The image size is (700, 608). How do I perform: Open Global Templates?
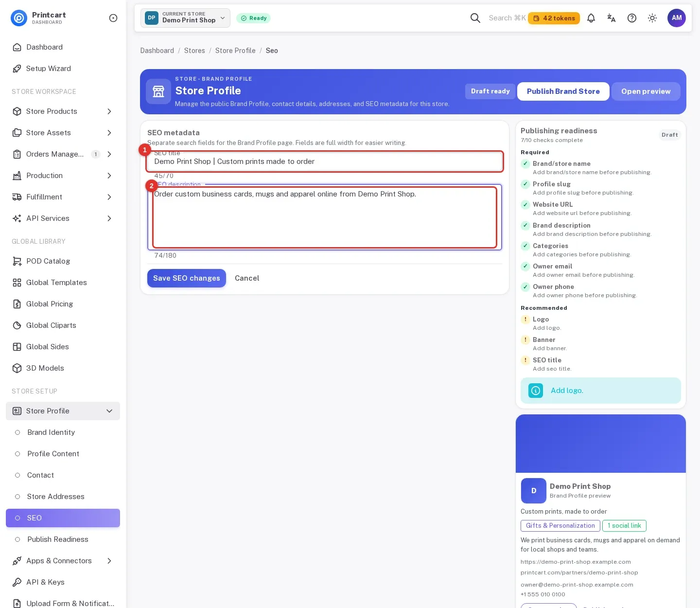63,283
